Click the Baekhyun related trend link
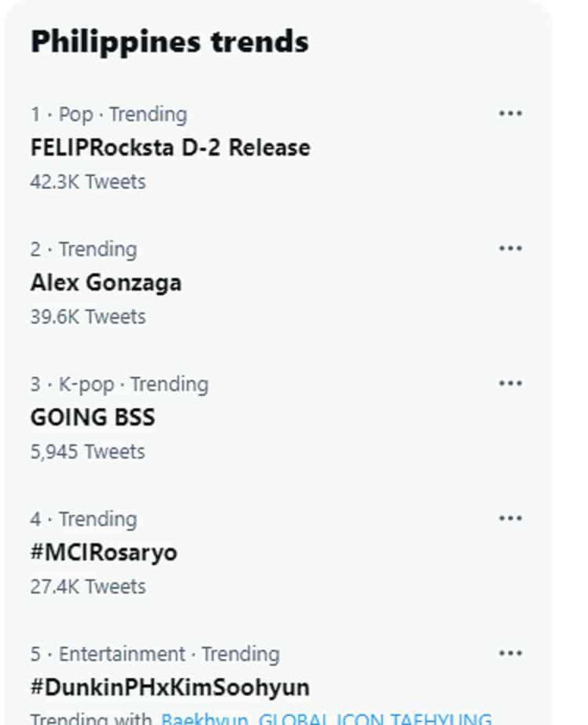Screen dimensions: 588x725 pos(204,719)
